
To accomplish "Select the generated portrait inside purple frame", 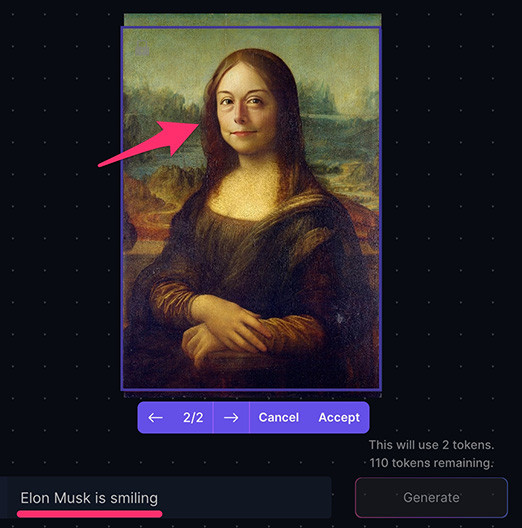I will coord(251,208).
